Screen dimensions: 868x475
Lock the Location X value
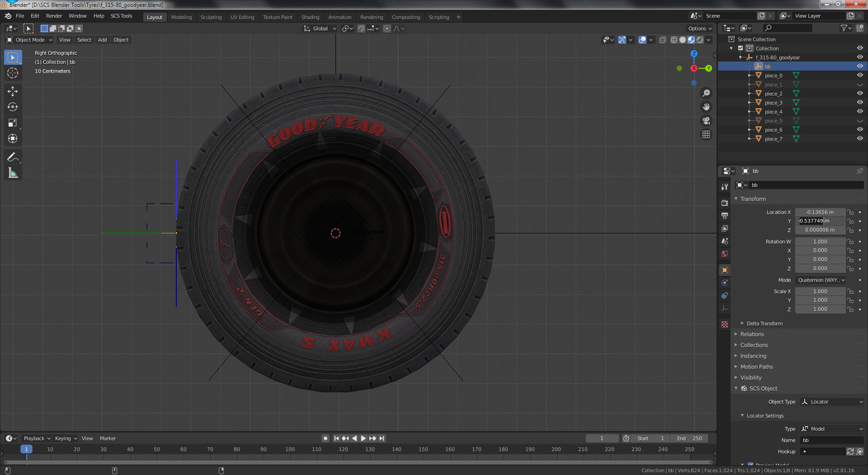click(x=850, y=212)
